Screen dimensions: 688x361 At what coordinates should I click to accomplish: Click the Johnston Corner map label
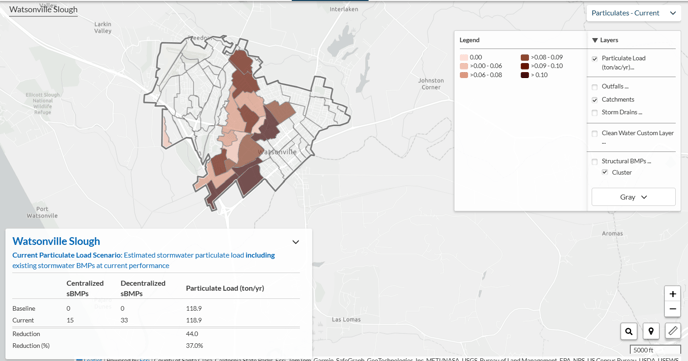(431, 84)
